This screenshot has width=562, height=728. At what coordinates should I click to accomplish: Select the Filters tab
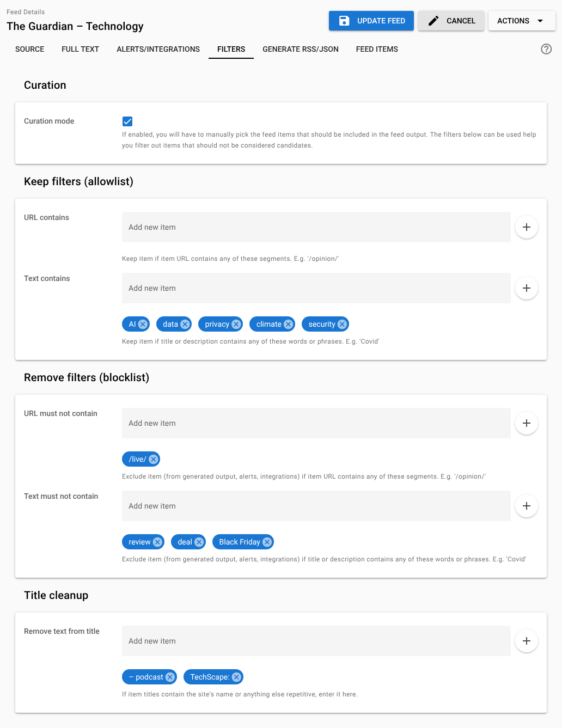pos(231,49)
